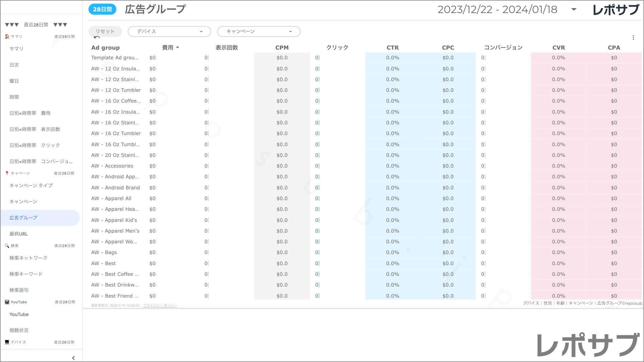Viewport: 644px width, 362px height.
Task: Click the TV icon beside YouTube section
Action: [7, 302]
